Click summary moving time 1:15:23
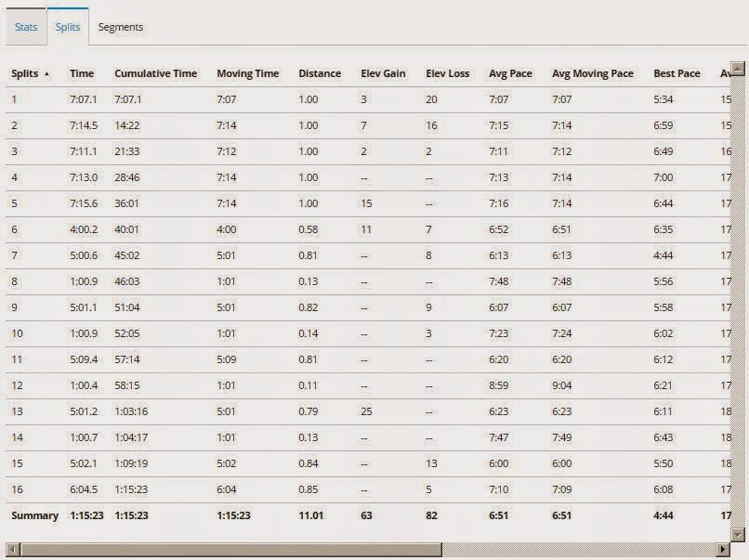The height and width of the screenshot is (560, 749). (x=233, y=515)
